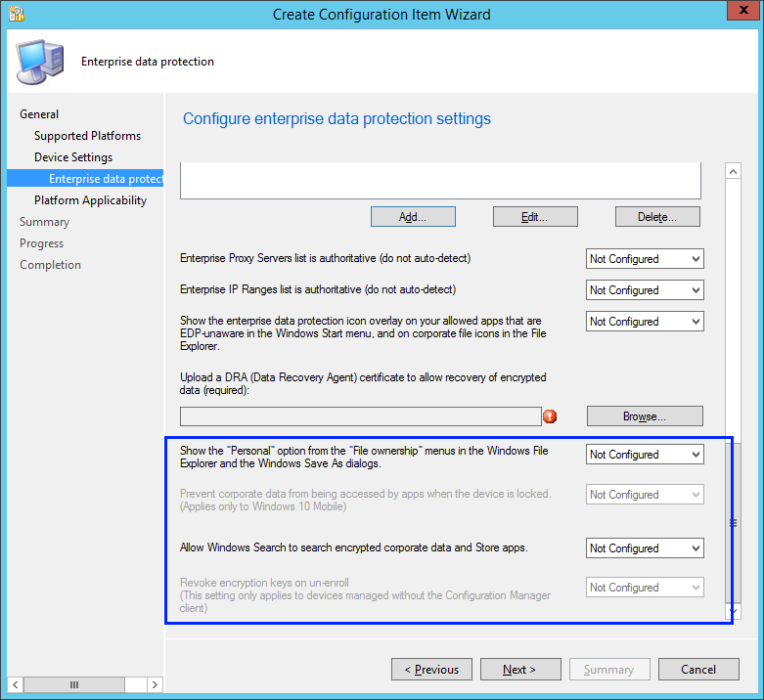
Task: Open the Revoke encryption keys on un-enroll dropdown
Action: [645, 588]
